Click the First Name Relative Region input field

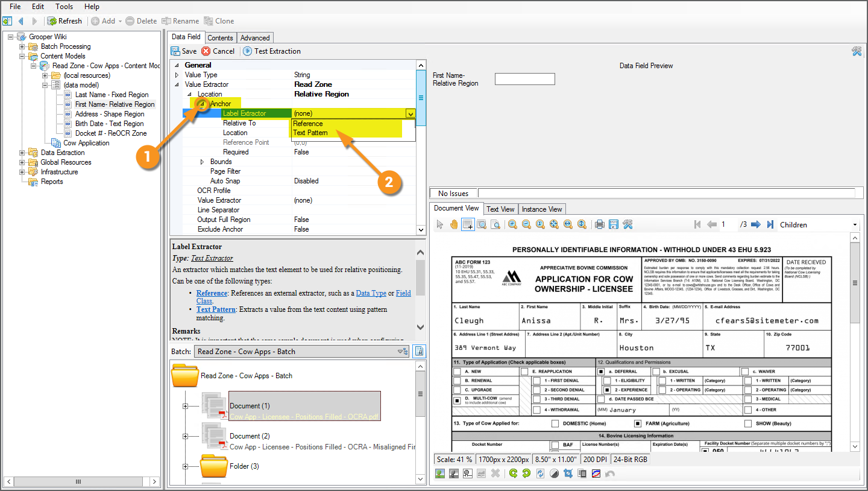[x=524, y=79]
